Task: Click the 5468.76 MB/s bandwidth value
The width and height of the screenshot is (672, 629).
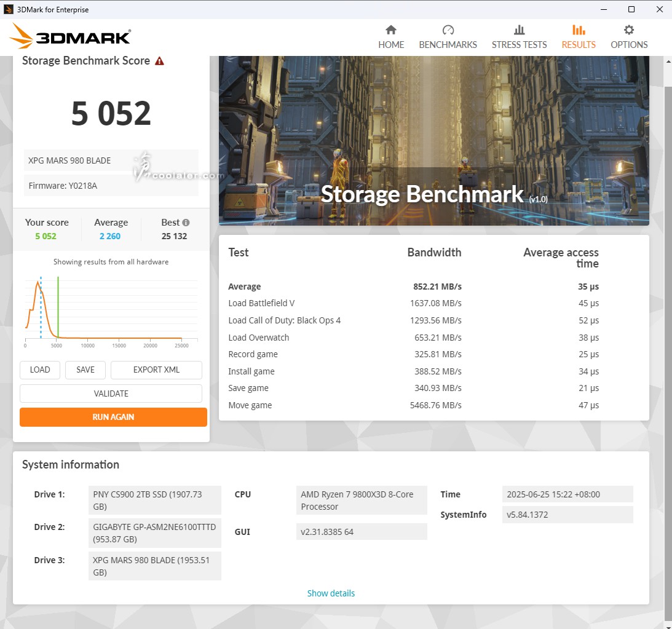Action: pyautogui.click(x=435, y=405)
